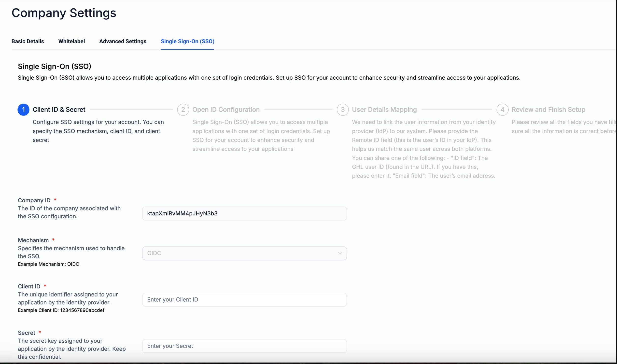
Task: Switch to the Basic Details tab
Action: 28,41
